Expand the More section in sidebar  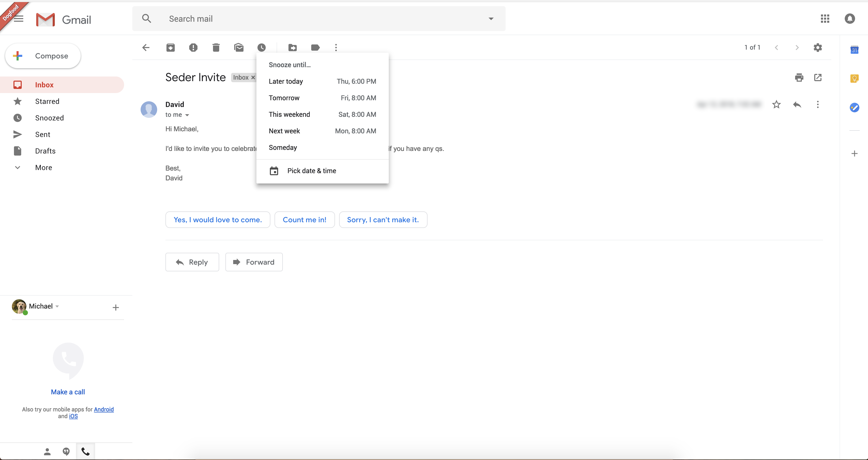pos(44,167)
